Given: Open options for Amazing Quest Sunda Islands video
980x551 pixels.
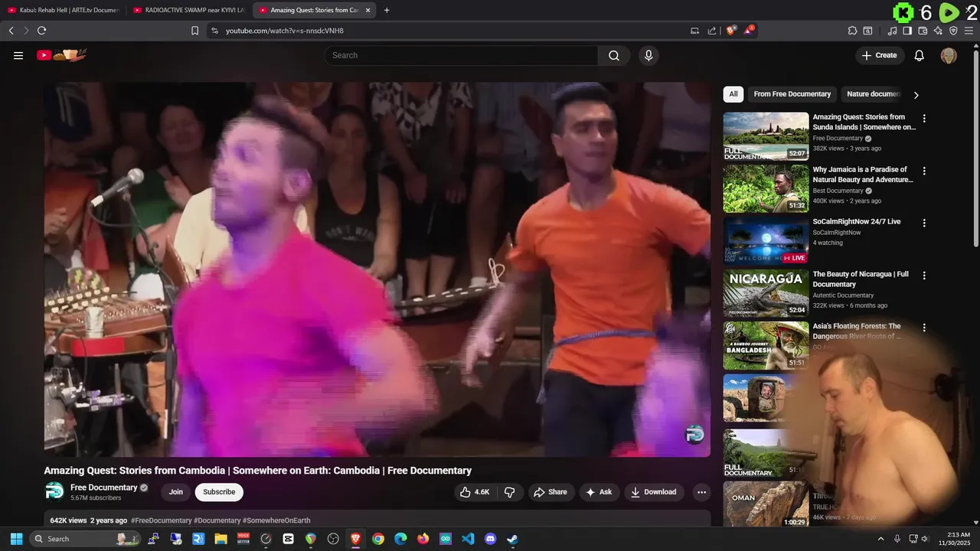Looking at the screenshot, I should click(924, 119).
